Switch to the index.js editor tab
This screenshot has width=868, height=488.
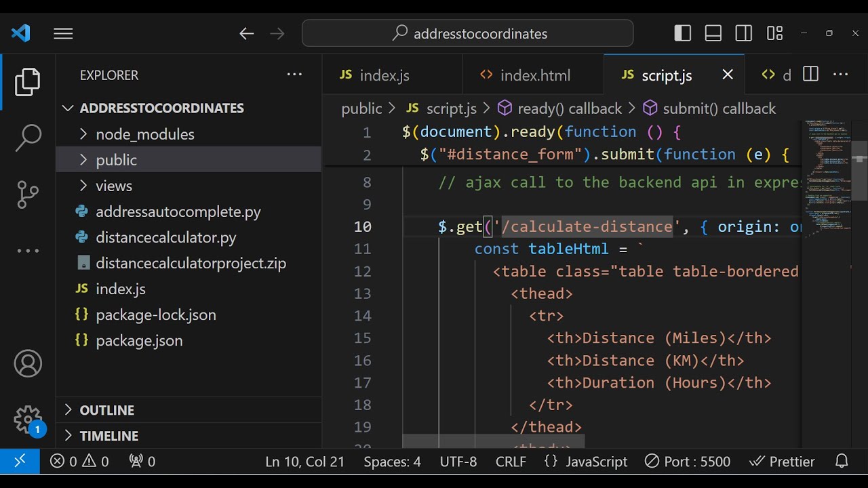384,75
